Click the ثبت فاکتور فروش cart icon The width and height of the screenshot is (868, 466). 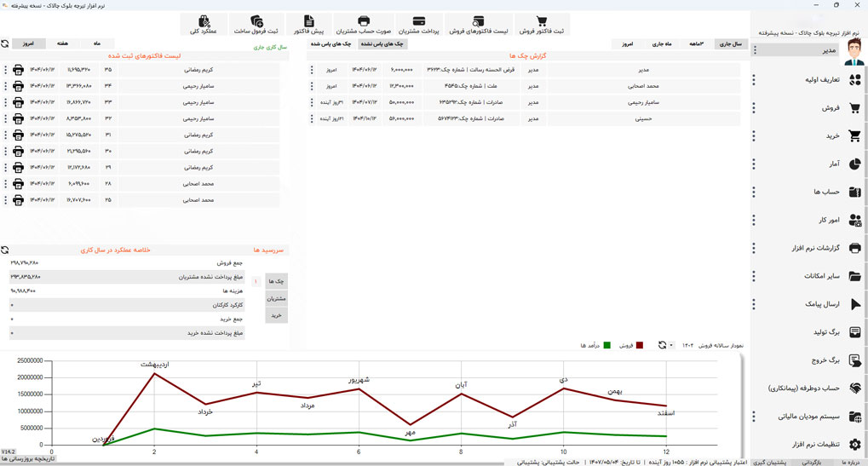tap(541, 21)
